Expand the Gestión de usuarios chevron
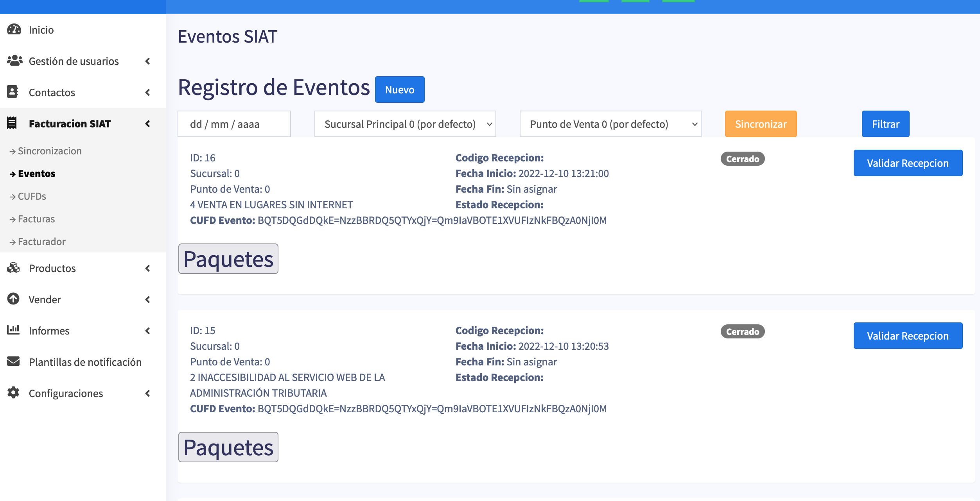Screen dimensions: 980x501 [148, 61]
